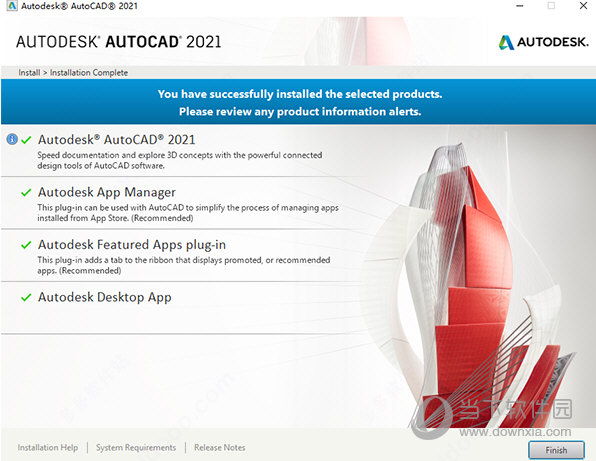Screen dimensions: 596x461
Task: Open the Installation Help link
Action: click(x=48, y=448)
